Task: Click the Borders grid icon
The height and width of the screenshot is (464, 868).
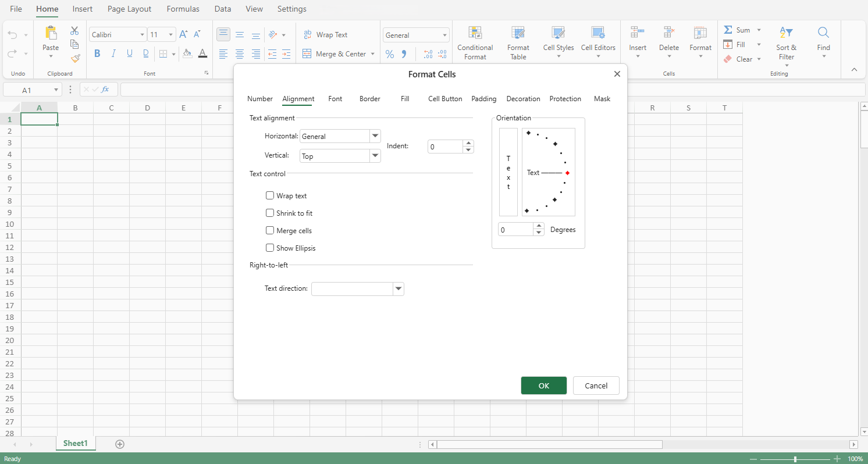Action: tap(163, 54)
